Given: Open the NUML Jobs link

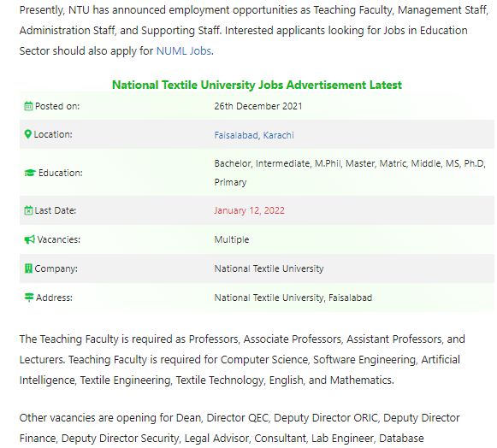Looking at the screenshot, I should (x=184, y=51).
